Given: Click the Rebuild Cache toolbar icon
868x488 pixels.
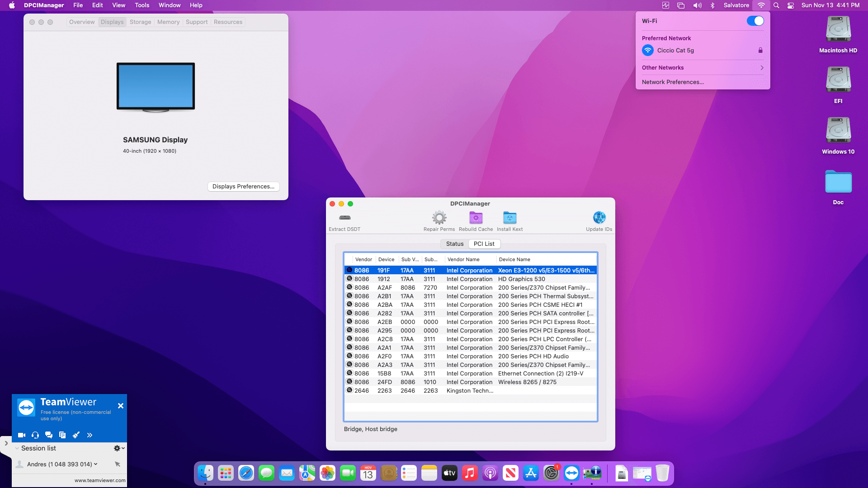Looking at the screenshot, I should [476, 218].
